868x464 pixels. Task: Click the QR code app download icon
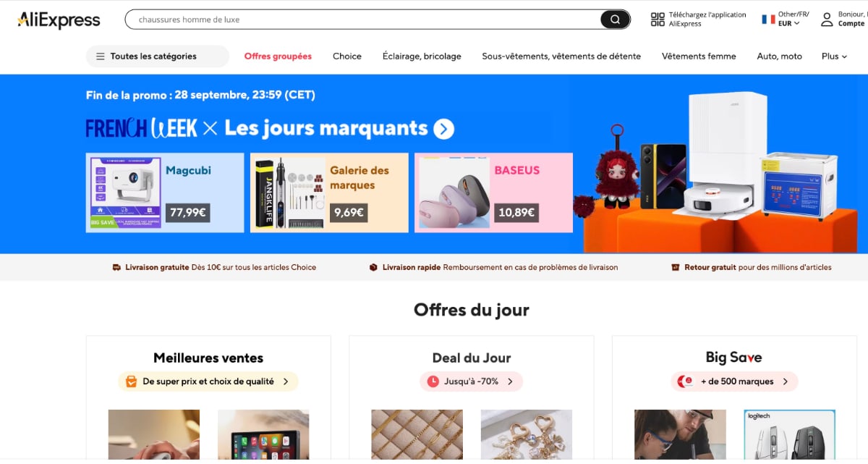click(x=658, y=20)
